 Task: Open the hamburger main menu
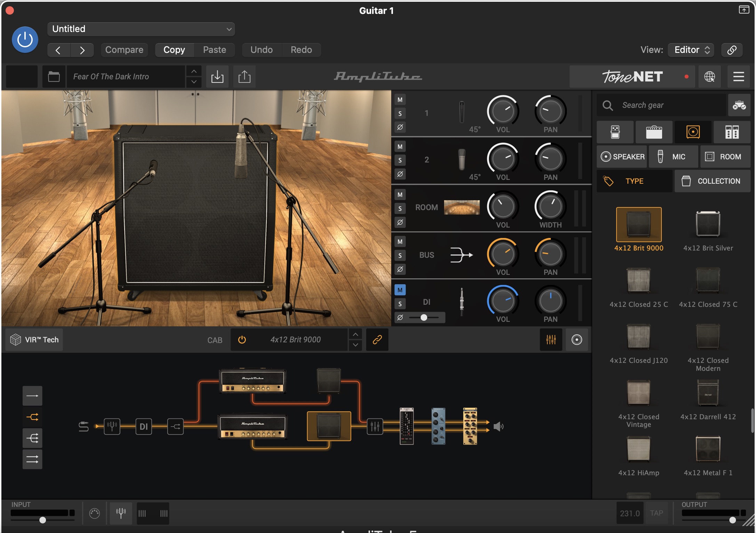click(739, 77)
